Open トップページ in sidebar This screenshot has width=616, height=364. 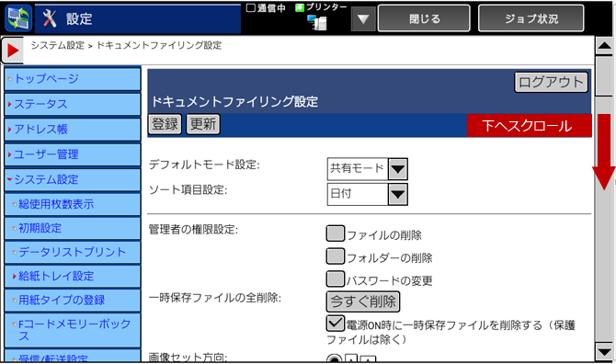(x=73, y=79)
